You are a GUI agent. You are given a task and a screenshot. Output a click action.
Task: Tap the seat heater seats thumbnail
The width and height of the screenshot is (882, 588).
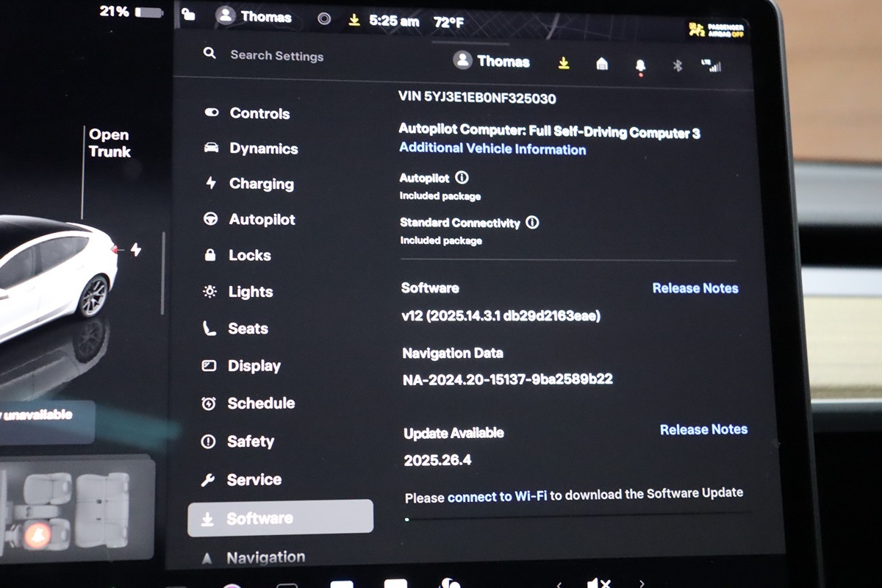pos(76,507)
